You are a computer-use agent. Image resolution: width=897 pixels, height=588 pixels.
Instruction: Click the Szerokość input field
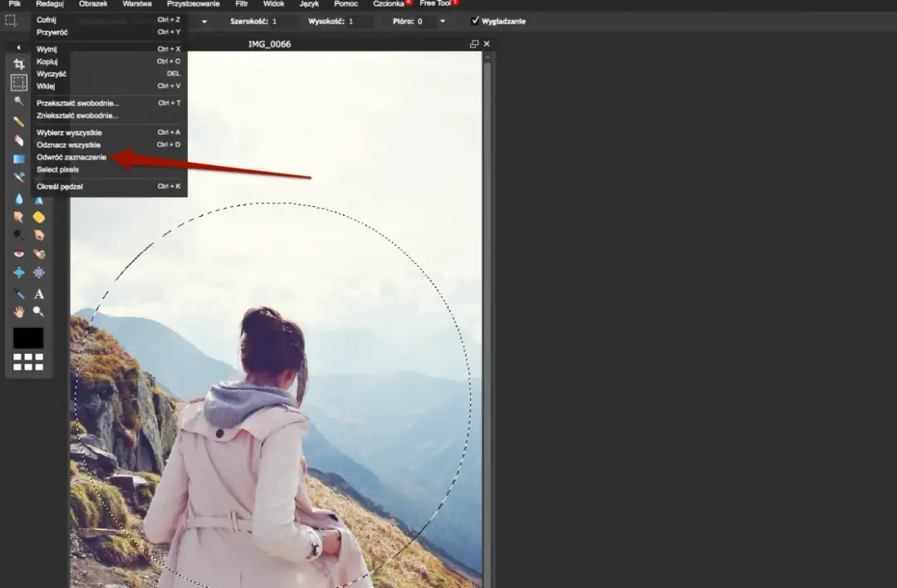(x=283, y=21)
